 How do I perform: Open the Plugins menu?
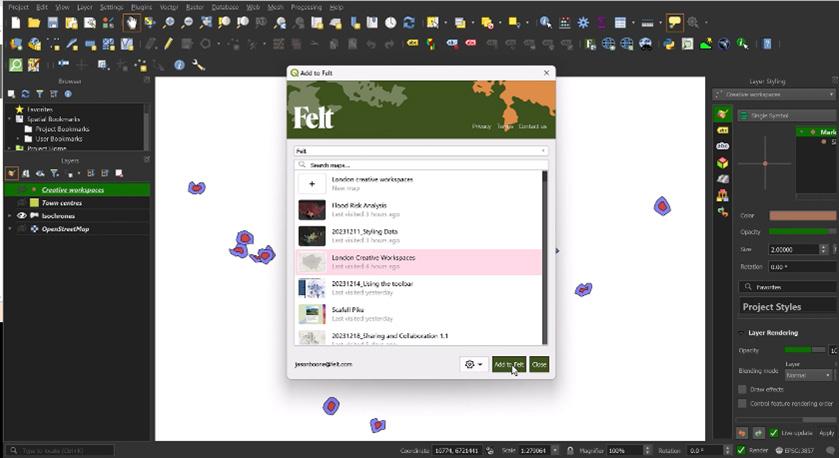[141, 7]
